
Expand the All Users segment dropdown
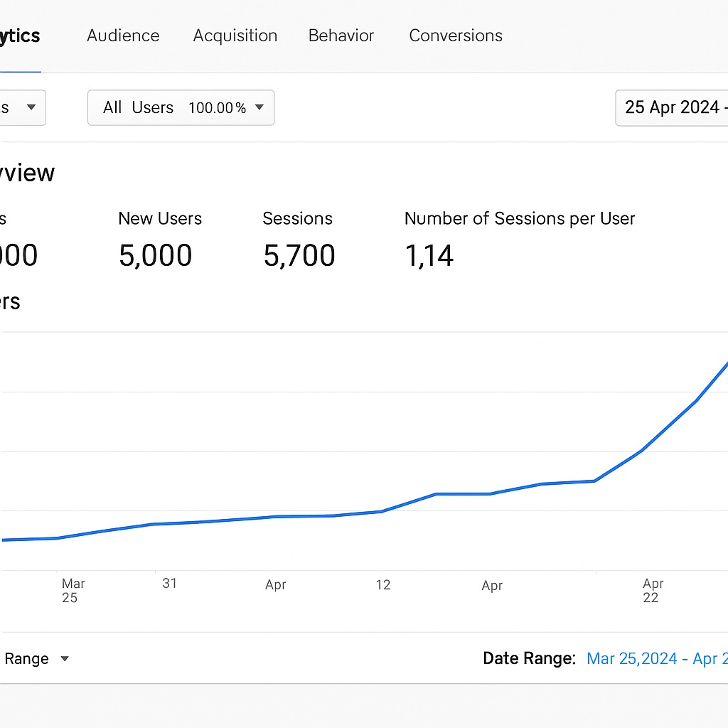point(181,107)
